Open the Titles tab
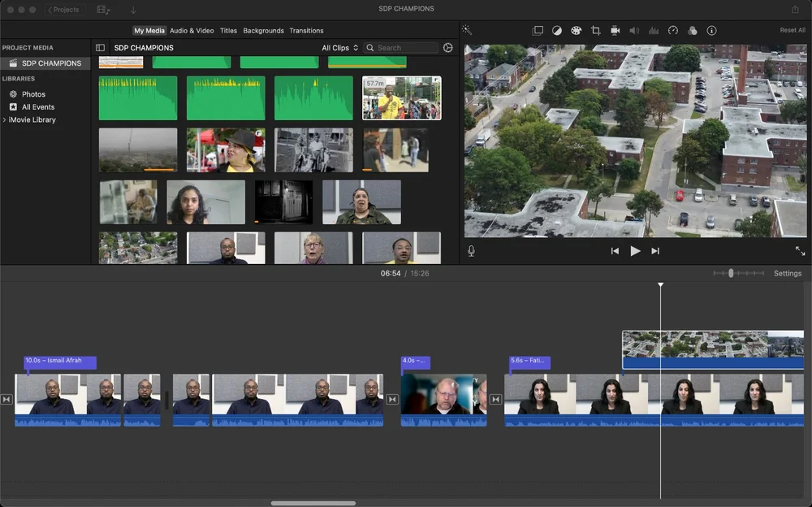This screenshot has width=812, height=507. [x=228, y=31]
